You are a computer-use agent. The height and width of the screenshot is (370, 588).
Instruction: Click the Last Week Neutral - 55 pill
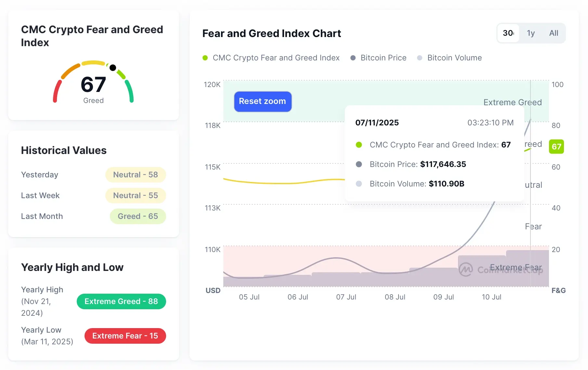pos(136,196)
